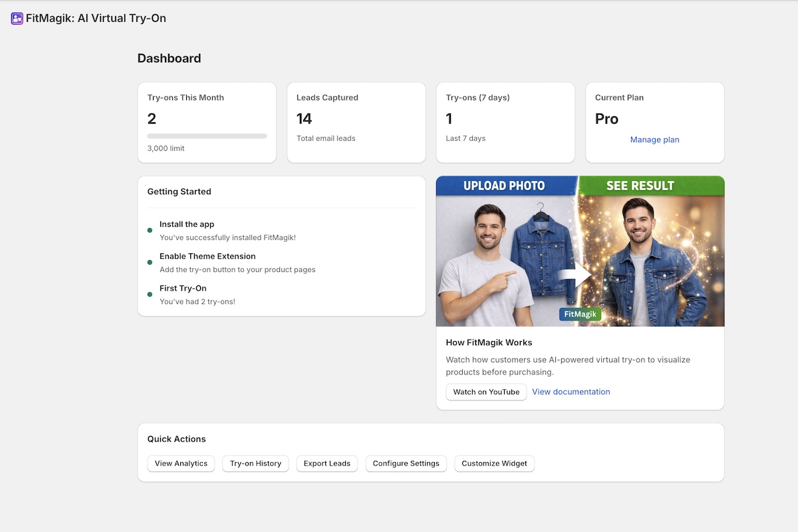This screenshot has width=798, height=532.
Task: Click Watch on YouTube
Action: point(486,392)
